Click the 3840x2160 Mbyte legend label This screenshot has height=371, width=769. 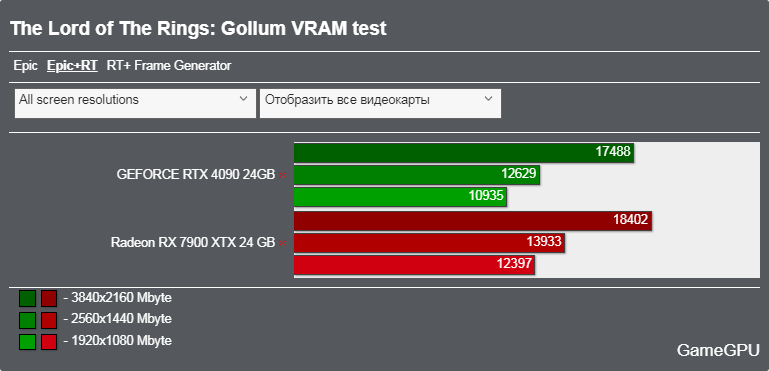(118, 297)
